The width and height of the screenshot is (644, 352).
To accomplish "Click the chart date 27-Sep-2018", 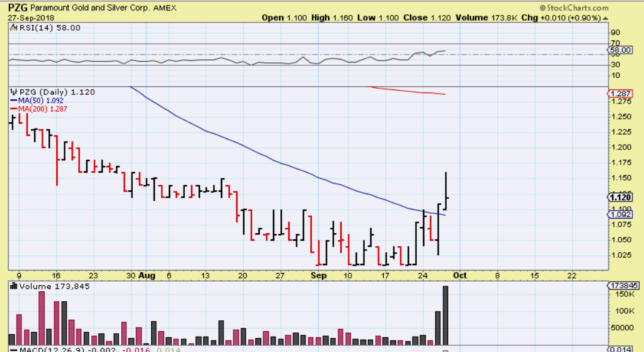I will [31, 18].
